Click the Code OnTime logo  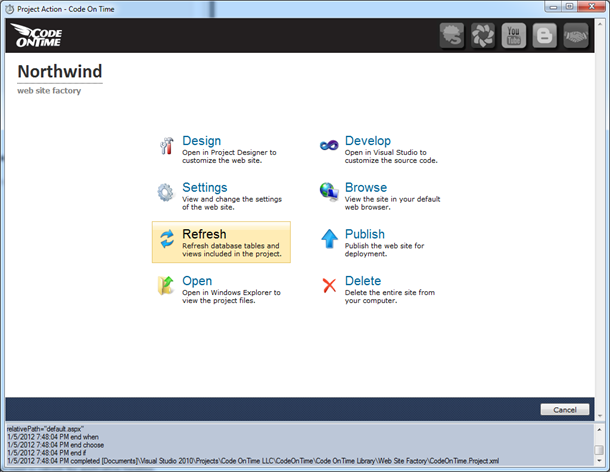(x=37, y=35)
